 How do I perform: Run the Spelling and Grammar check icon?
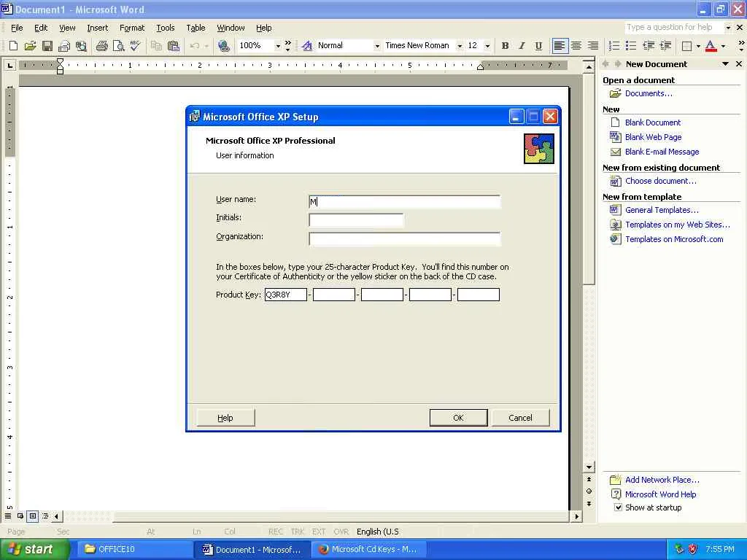pyautogui.click(x=135, y=46)
